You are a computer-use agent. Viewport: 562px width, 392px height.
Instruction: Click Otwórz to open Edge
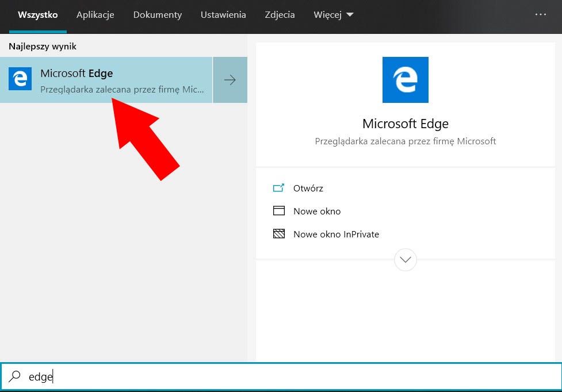(x=308, y=189)
